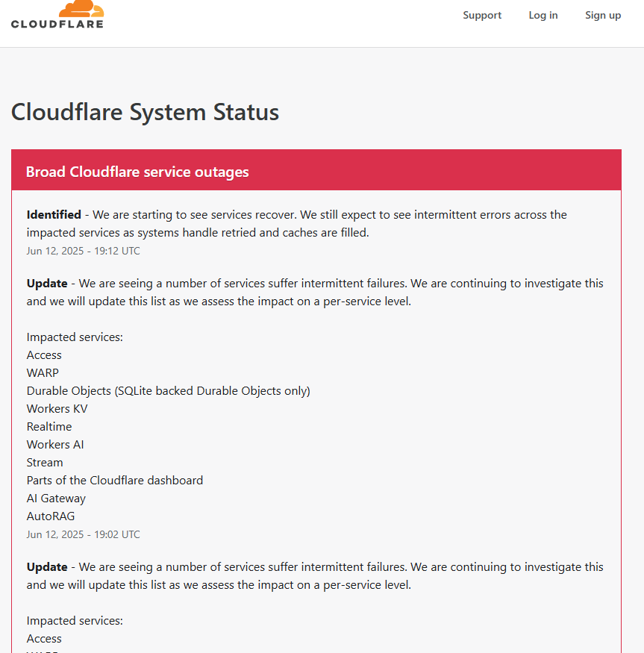Click the Workers KV entry
This screenshot has width=644, height=653.
pos(57,408)
